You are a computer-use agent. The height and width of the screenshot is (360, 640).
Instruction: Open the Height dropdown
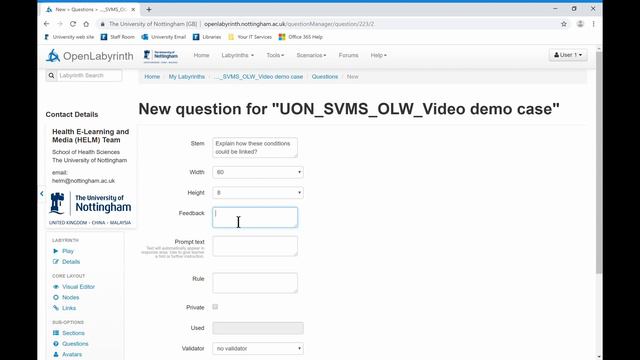pyautogui.click(x=258, y=193)
